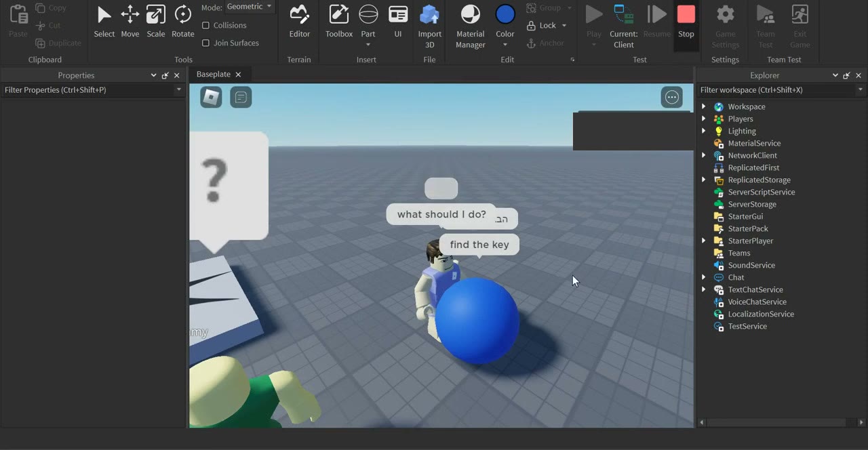Open the Explorer panel options chevron

click(x=835, y=75)
